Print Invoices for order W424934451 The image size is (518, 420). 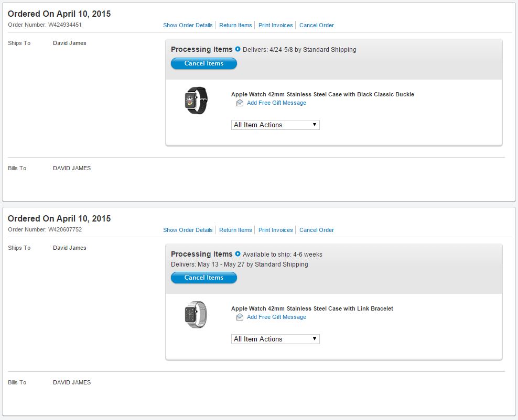pos(275,25)
